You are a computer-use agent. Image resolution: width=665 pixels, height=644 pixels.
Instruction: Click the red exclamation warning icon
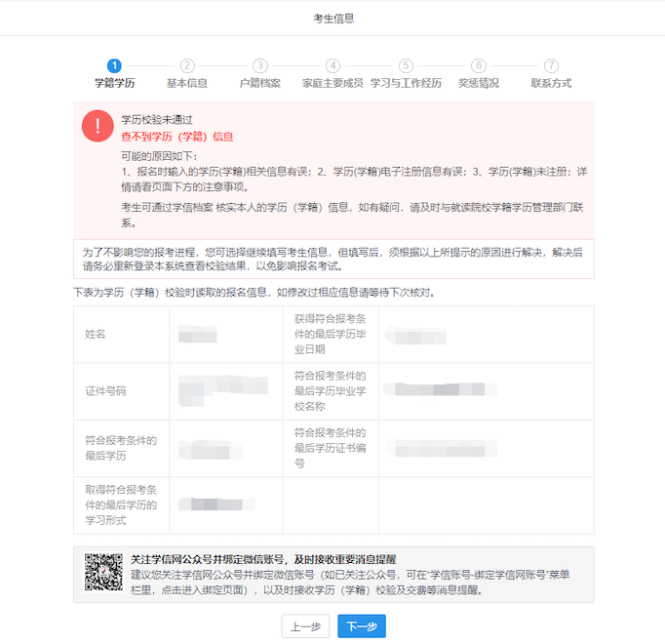click(97, 125)
